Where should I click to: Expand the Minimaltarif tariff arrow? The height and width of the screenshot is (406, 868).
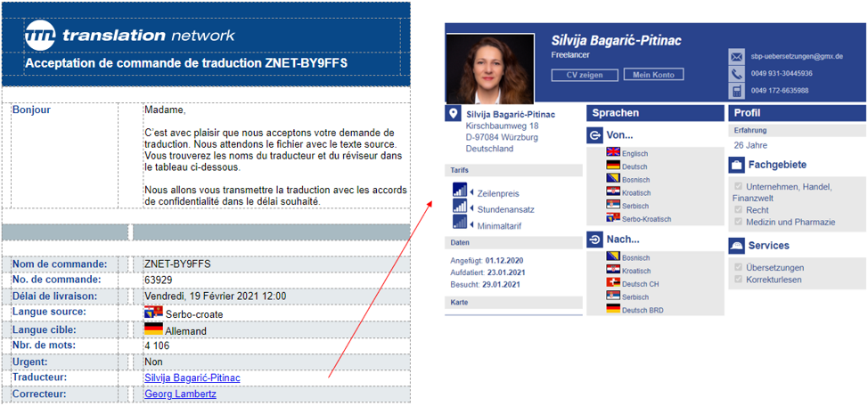[x=471, y=226]
